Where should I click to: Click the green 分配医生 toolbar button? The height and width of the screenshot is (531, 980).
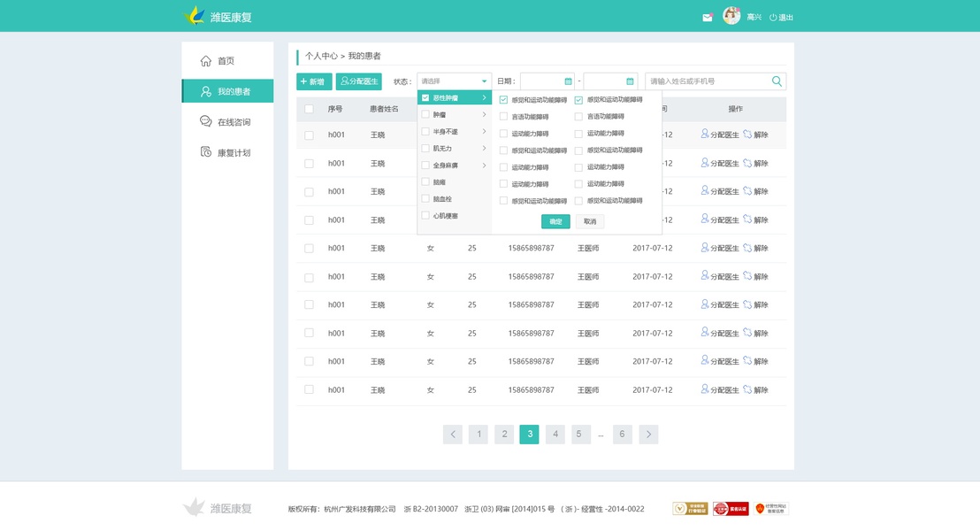[359, 81]
